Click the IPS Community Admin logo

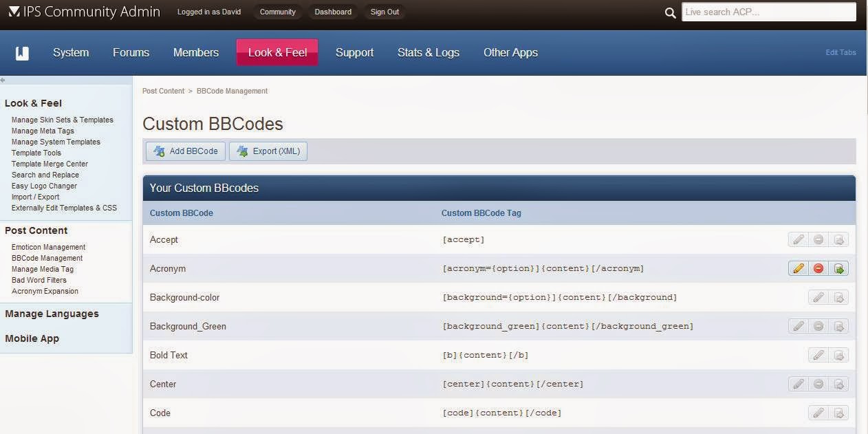84,12
